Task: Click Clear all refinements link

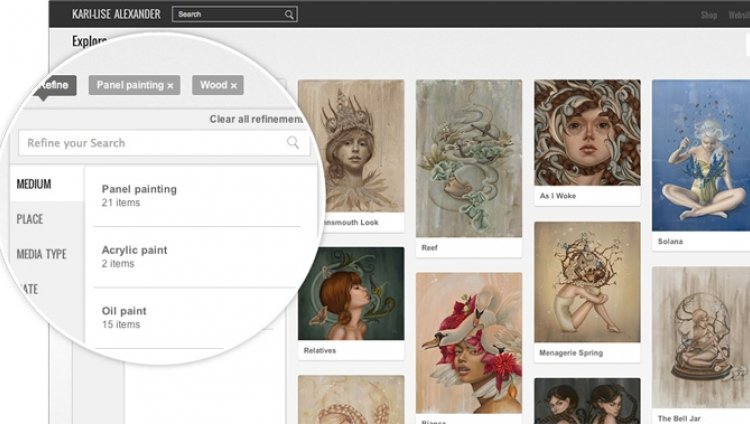Action: [x=256, y=119]
